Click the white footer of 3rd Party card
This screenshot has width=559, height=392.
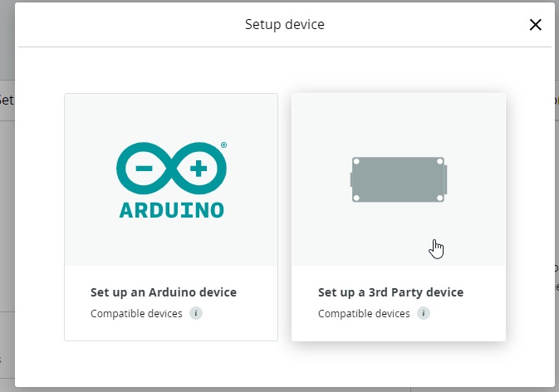coord(399,303)
